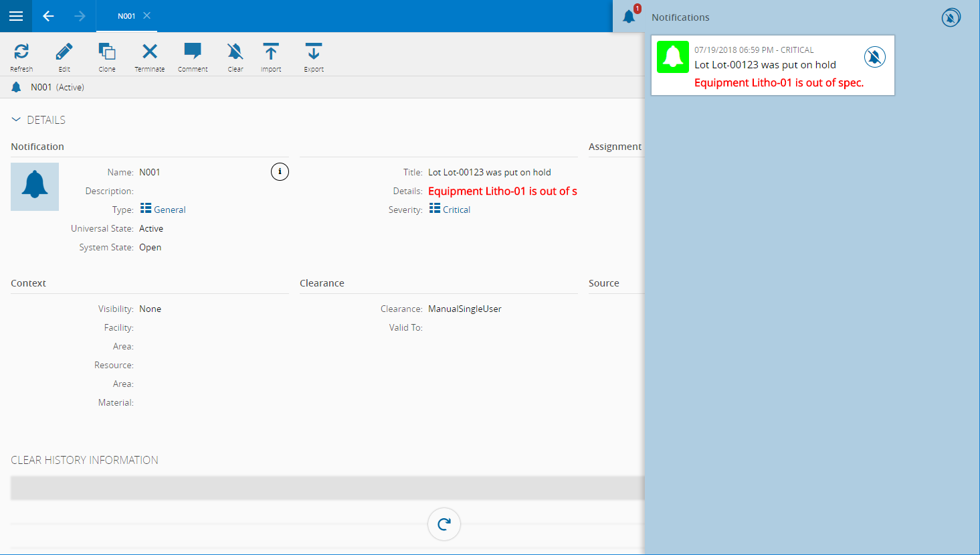Click the Import arrow icon

[x=271, y=52]
